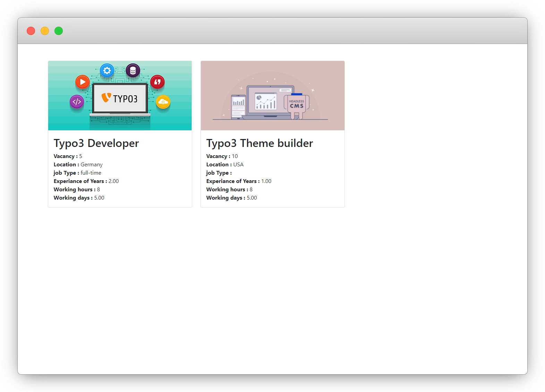Open the Typo3 Developer job title
Screen dimensions: 545x392
point(96,143)
